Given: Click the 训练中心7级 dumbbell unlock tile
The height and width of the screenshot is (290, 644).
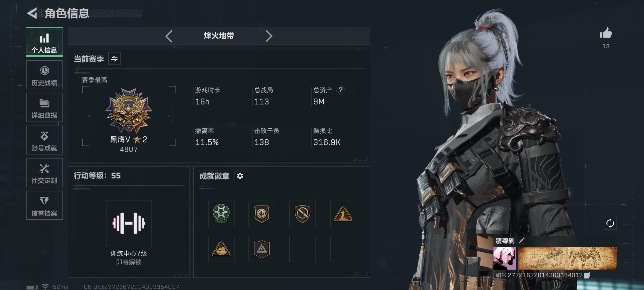Looking at the screenshot, I should (129, 223).
